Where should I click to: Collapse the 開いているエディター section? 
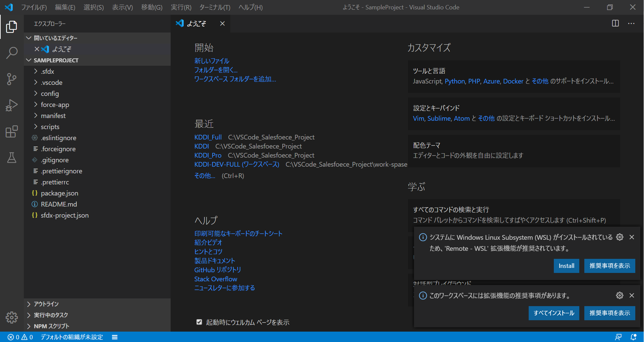pos(97,38)
